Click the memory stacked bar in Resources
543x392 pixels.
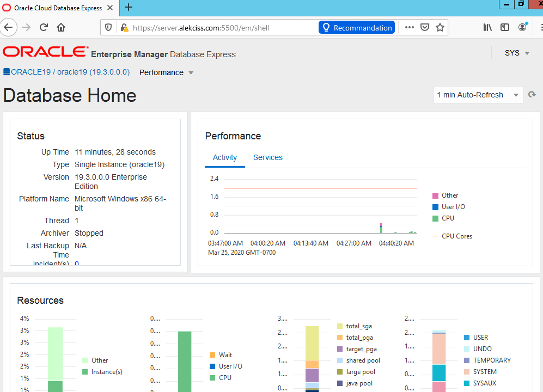pos(312,359)
